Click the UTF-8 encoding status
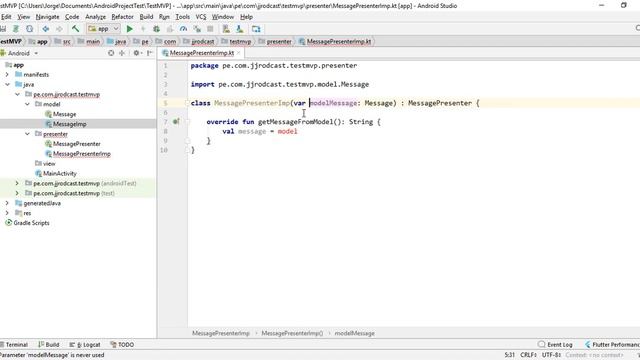640x360 pixels. coord(551,355)
